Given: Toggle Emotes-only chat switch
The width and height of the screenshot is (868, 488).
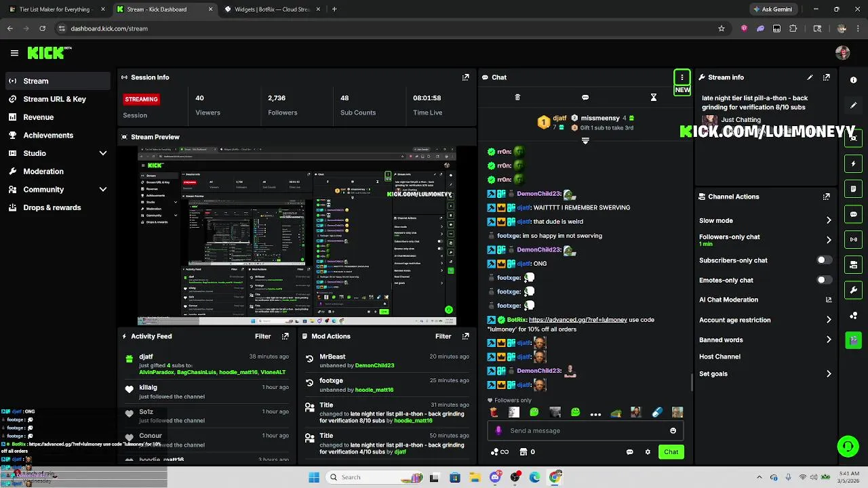Looking at the screenshot, I should pos(824,280).
